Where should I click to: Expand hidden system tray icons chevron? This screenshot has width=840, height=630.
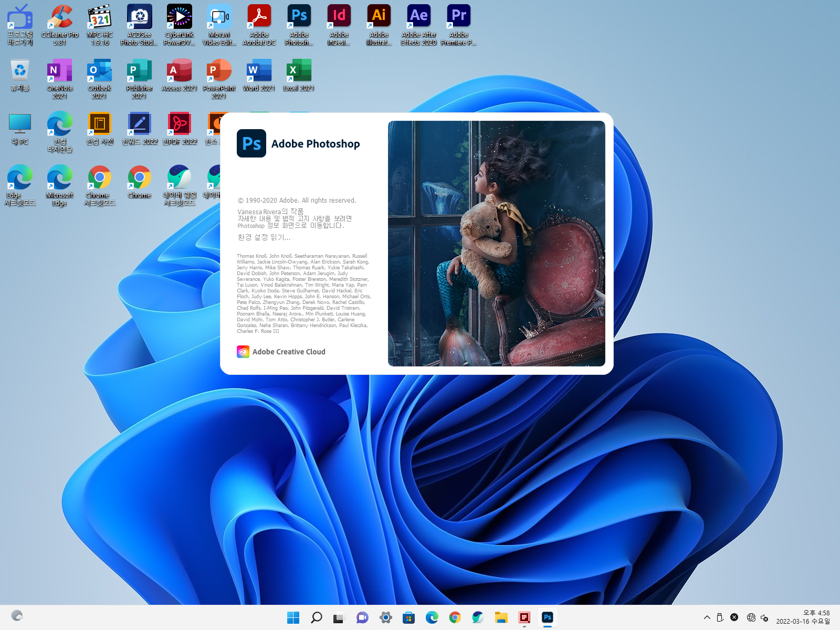(x=707, y=617)
